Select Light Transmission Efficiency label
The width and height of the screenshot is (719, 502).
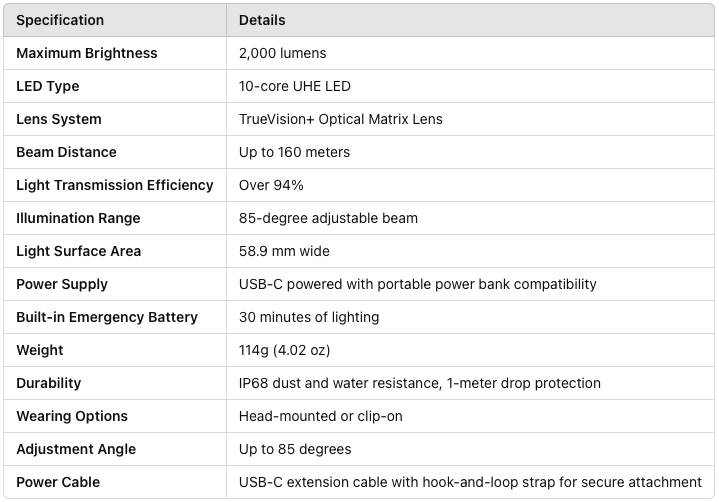(x=115, y=185)
